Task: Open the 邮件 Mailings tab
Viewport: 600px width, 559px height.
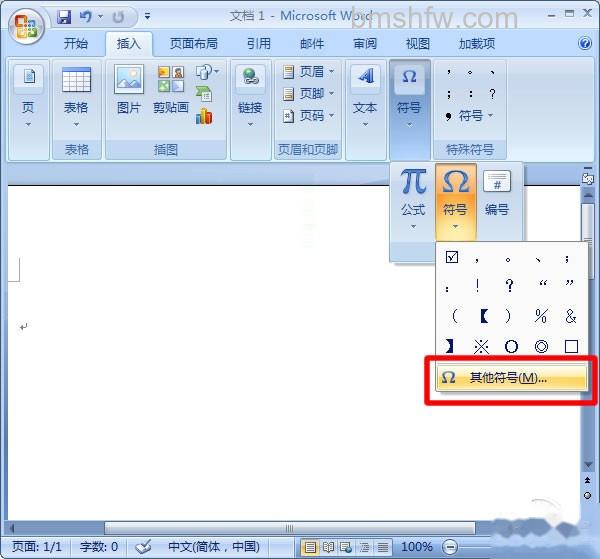Action: click(x=312, y=44)
